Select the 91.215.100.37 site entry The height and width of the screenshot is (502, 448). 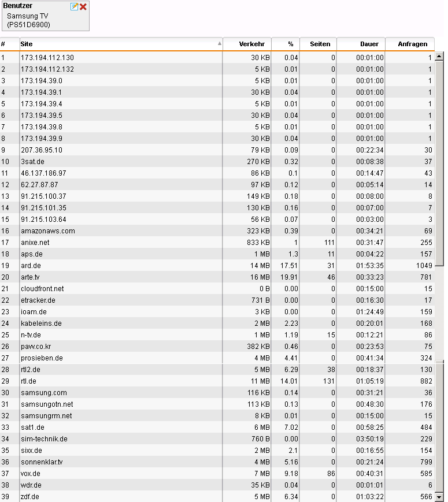coord(43,196)
